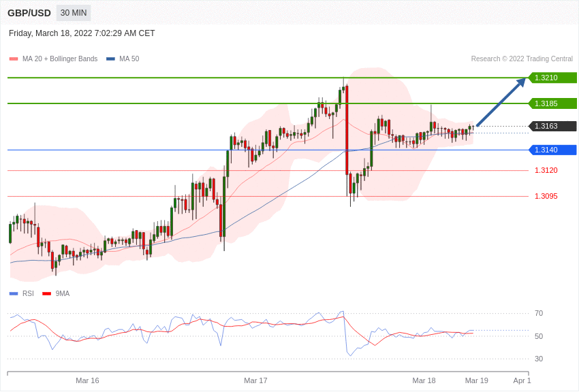Click the blue RSI legend swatch
The image size is (579, 392).
14,294
